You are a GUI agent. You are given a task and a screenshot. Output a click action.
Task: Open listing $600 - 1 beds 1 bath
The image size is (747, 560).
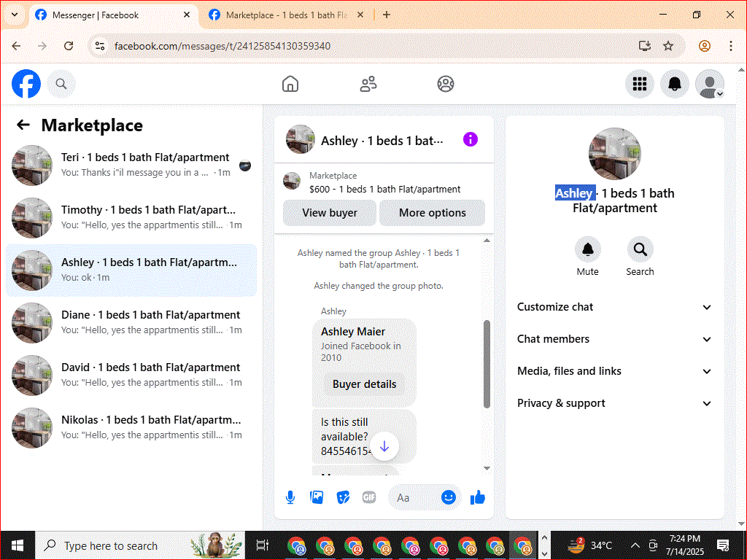pos(384,189)
